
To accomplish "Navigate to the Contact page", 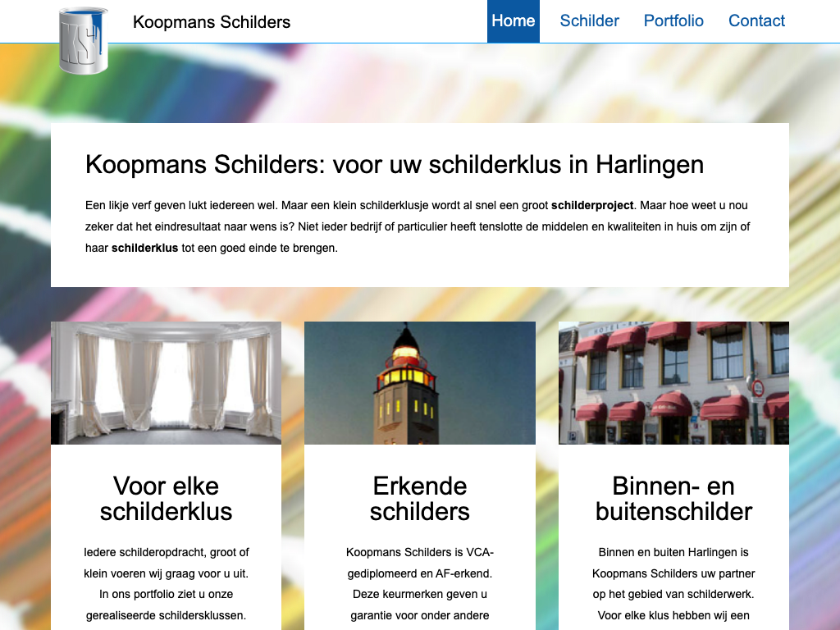I will click(x=756, y=21).
